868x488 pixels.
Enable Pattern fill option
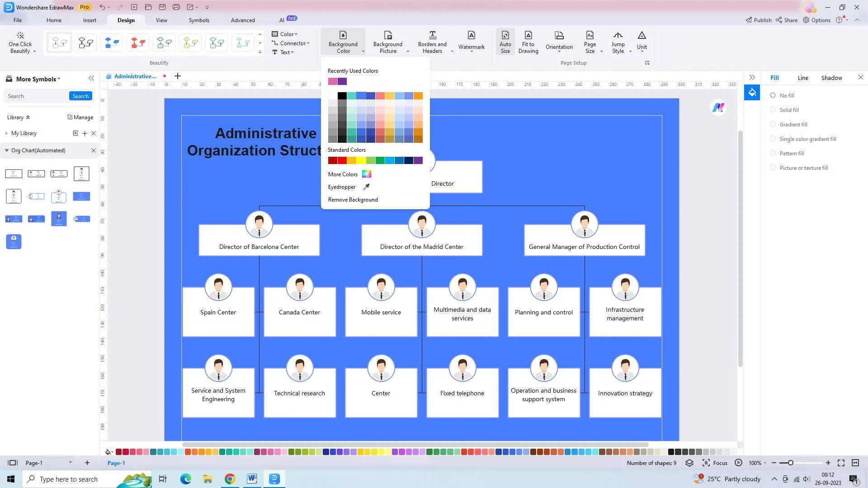773,153
